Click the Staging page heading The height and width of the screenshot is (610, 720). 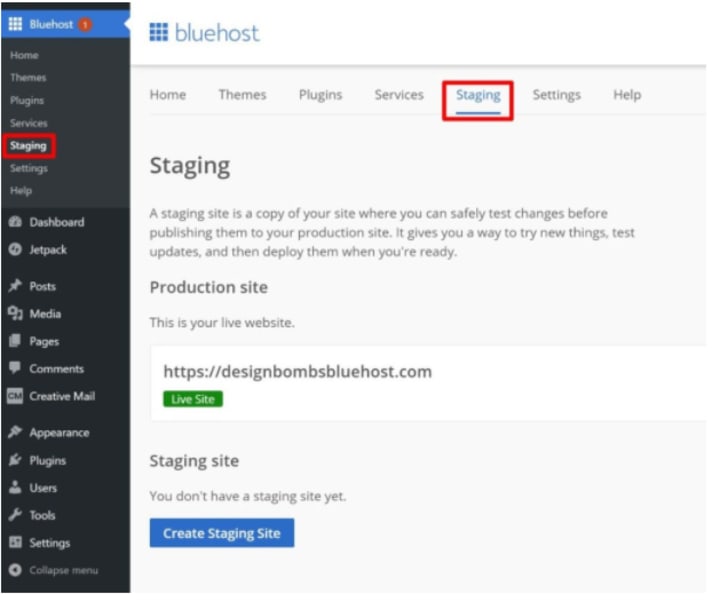pyautogui.click(x=190, y=166)
